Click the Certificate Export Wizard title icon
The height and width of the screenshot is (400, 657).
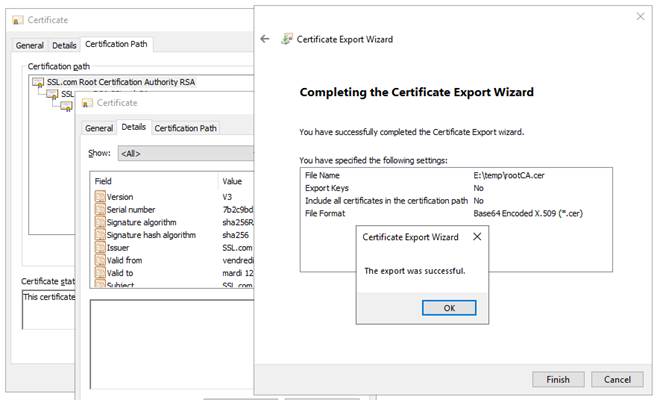coord(287,39)
